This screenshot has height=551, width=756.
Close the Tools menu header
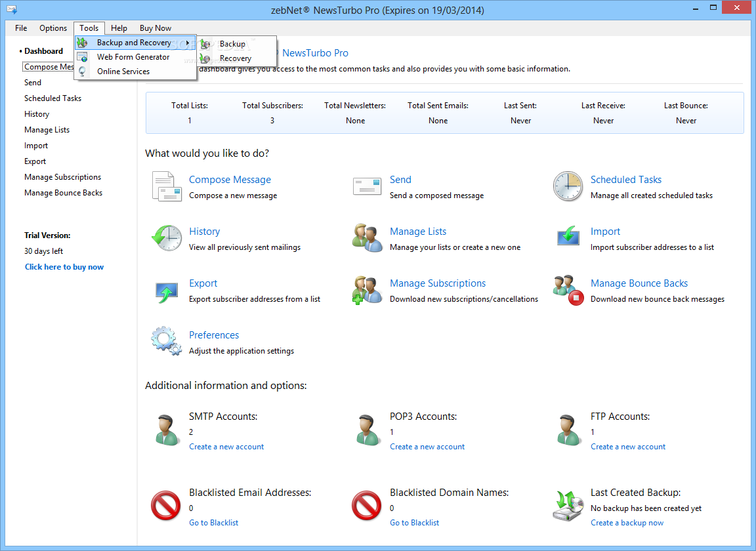coord(89,28)
